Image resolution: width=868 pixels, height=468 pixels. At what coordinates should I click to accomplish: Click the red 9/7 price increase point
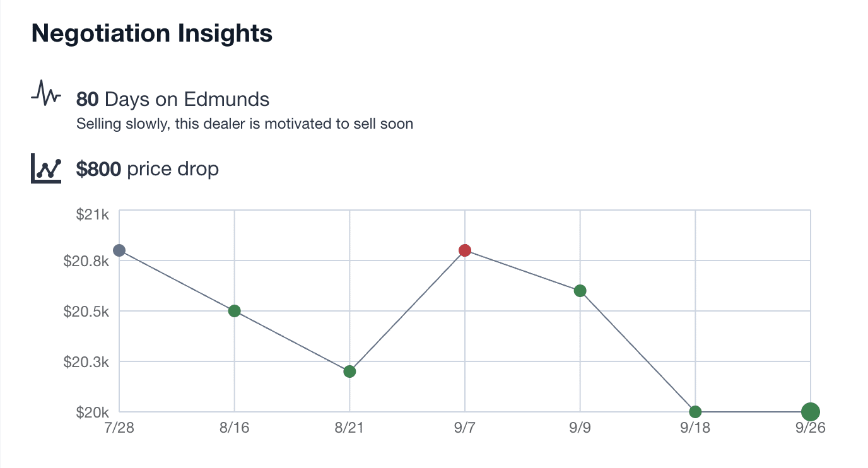(465, 250)
